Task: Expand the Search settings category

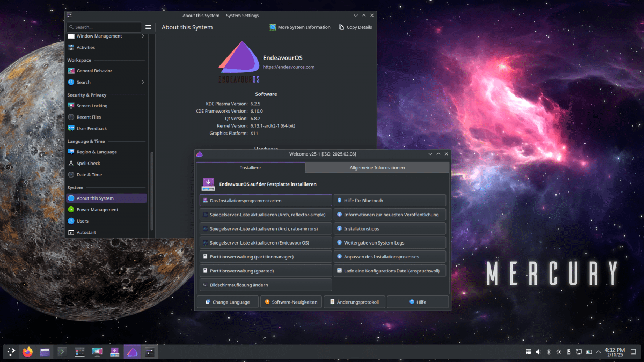Action: point(105,82)
